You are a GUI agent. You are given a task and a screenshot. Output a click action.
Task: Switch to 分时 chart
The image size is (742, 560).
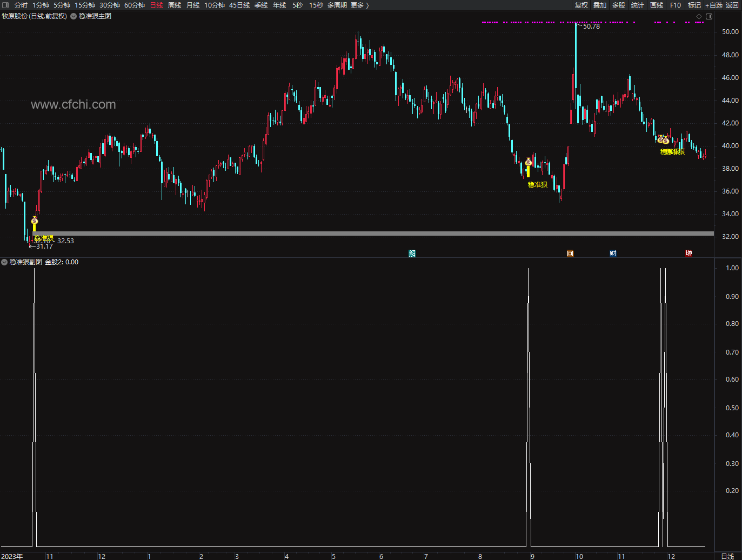[x=21, y=5]
